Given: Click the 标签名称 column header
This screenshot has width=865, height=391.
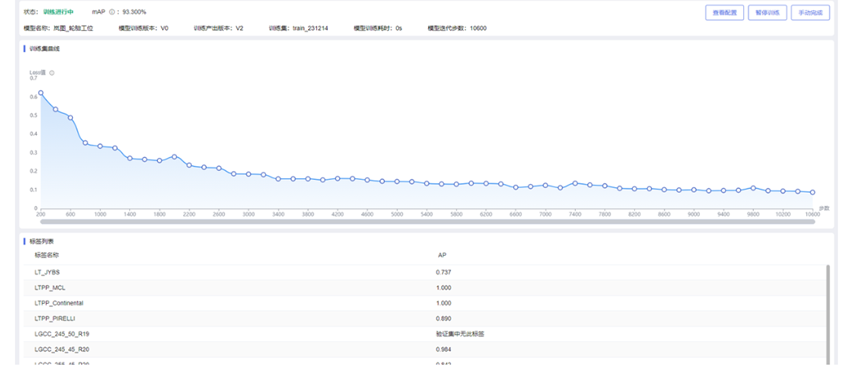Looking at the screenshot, I should click(47, 255).
